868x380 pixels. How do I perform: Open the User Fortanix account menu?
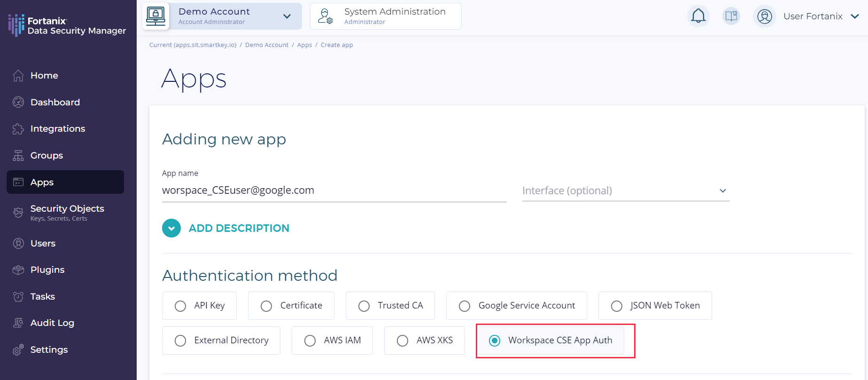pyautogui.click(x=820, y=16)
